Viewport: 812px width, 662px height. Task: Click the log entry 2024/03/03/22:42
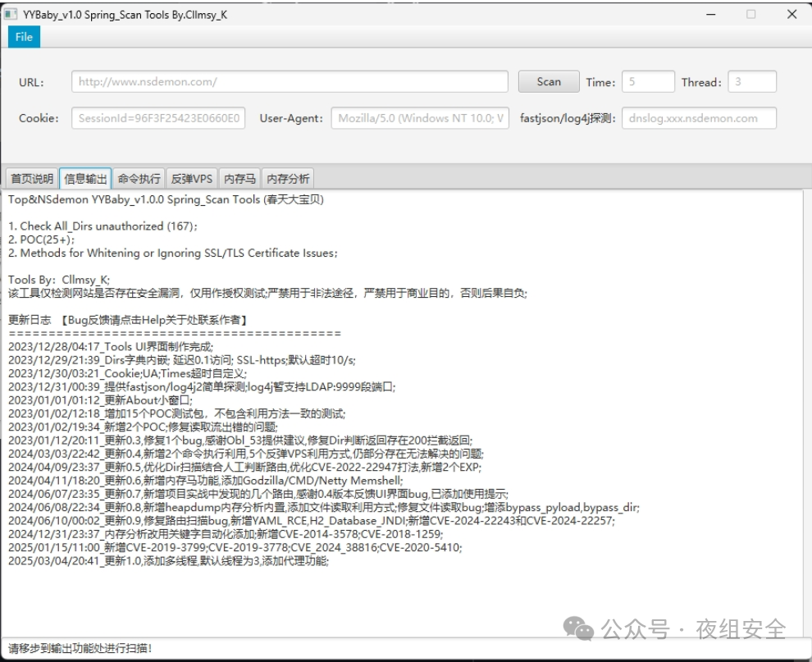(246, 454)
